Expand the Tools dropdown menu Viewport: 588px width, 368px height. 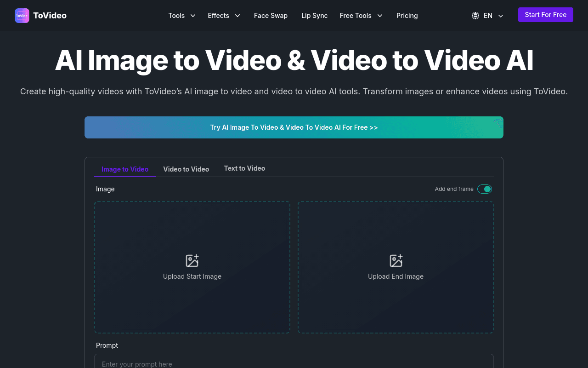[x=182, y=16]
